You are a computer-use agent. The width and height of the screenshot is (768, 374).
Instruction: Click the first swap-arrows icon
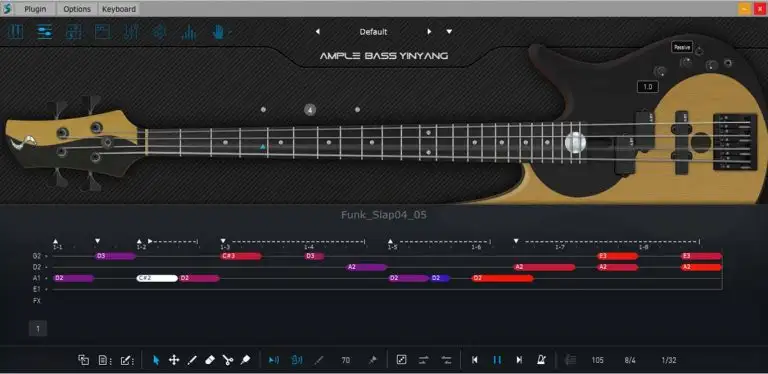pyautogui.click(x=424, y=360)
